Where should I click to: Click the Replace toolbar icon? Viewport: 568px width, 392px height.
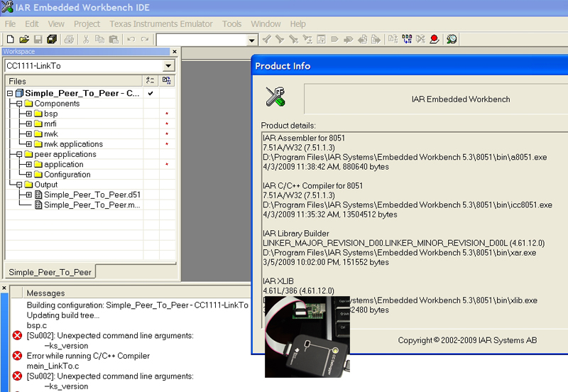tap(307, 39)
